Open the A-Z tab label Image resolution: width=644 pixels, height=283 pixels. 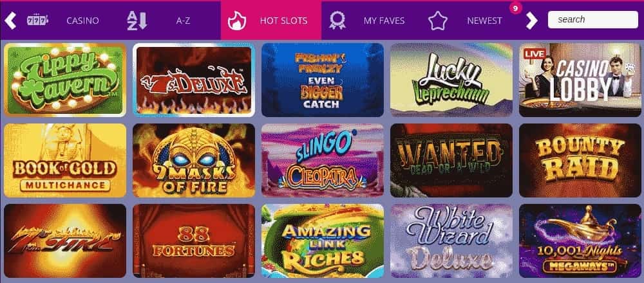point(183,21)
